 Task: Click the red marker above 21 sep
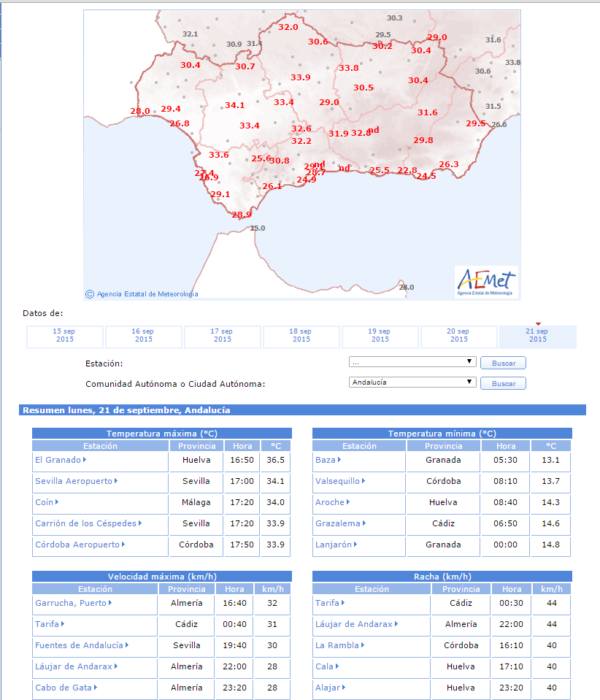coord(538,323)
